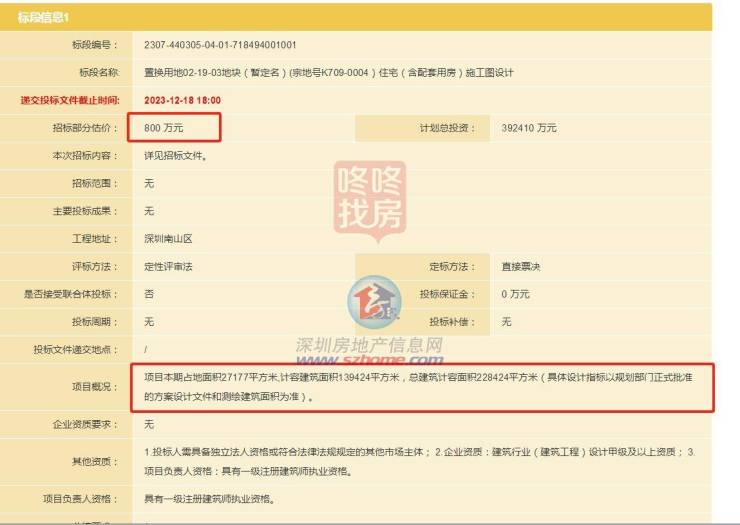Click the 直接票决 award method value
This screenshot has height=525, width=740.
click(520, 267)
